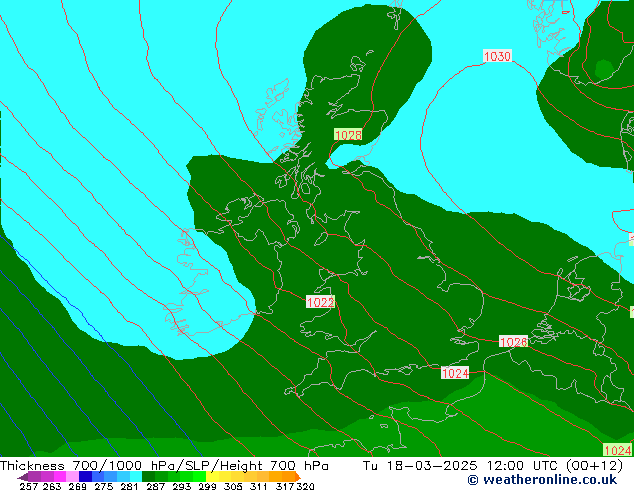Image resolution: width=634 pixels, height=490 pixels.
Task: Click the 275 legend value
Action: click(104, 486)
